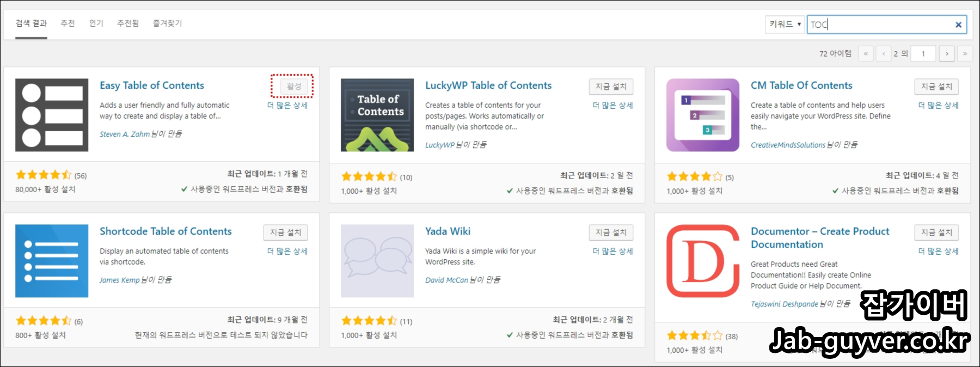This screenshot has width=980, height=367.
Task: Open the 추천됨 tab
Action: coord(128,23)
